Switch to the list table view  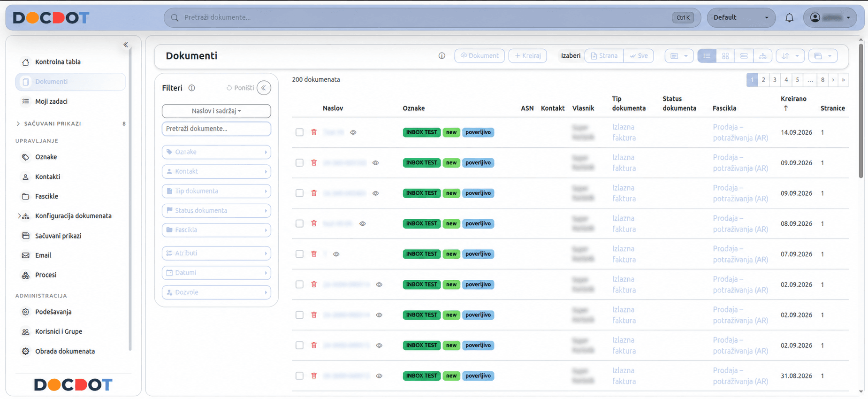(707, 56)
